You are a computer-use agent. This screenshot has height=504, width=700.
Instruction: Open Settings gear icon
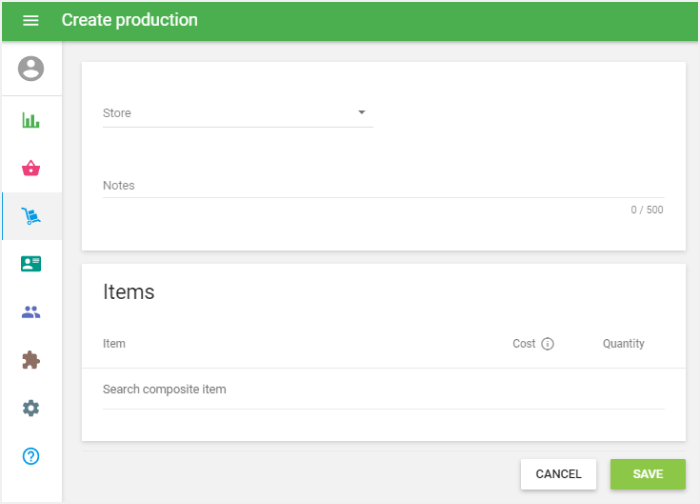click(x=31, y=408)
